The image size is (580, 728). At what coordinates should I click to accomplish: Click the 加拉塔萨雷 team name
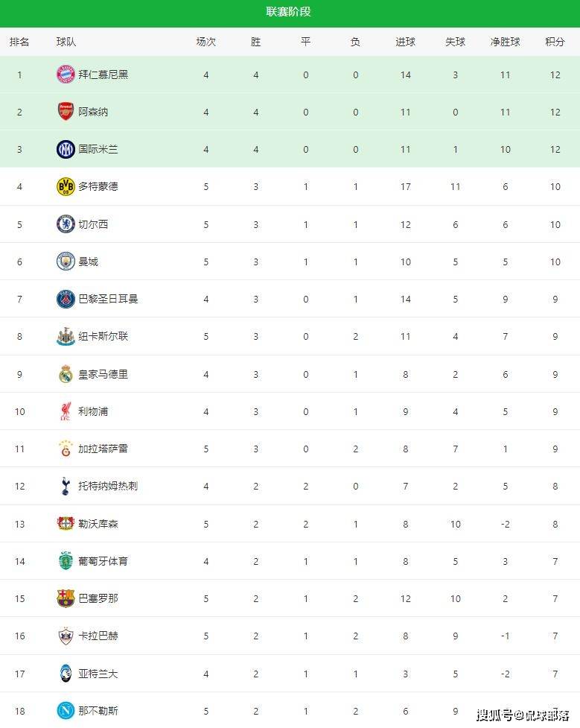tap(103, 449)
